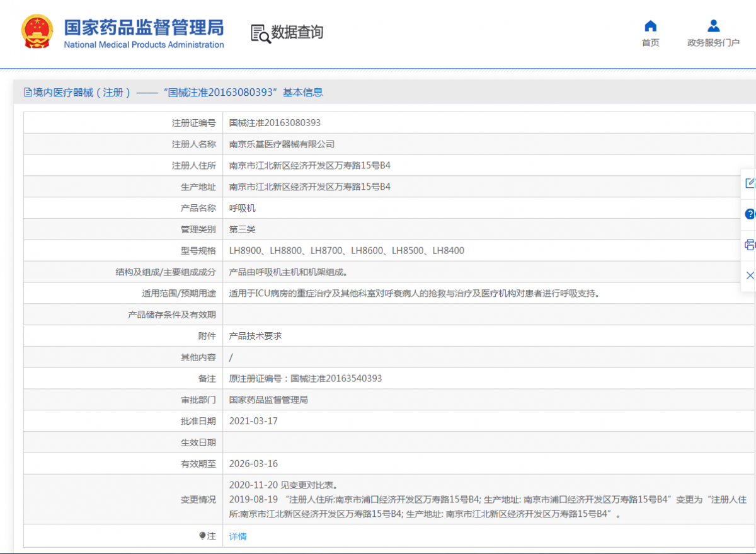Click National Medical Products Administration subtitle
756x554 pixels.
(144, 45)
